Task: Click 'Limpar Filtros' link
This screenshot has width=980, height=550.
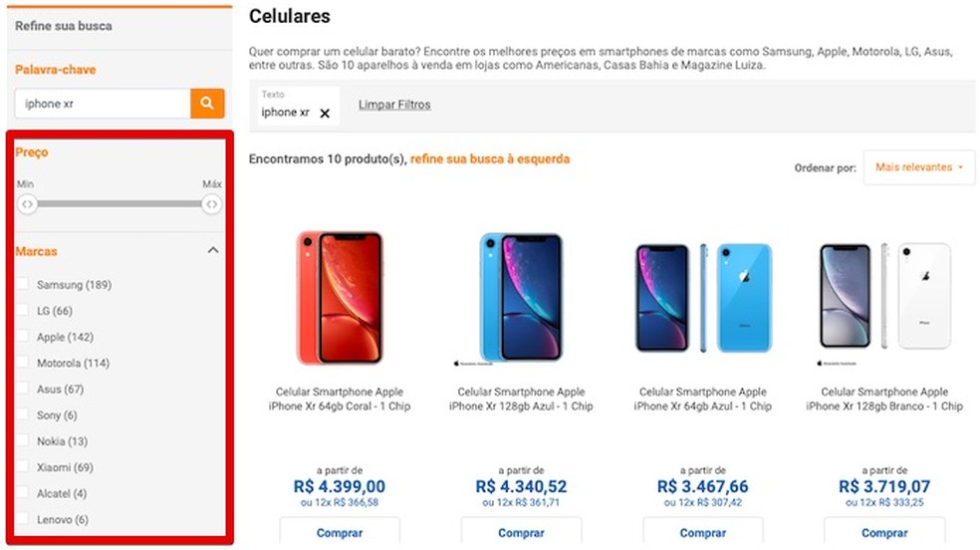Action: [x=394, y=105]
